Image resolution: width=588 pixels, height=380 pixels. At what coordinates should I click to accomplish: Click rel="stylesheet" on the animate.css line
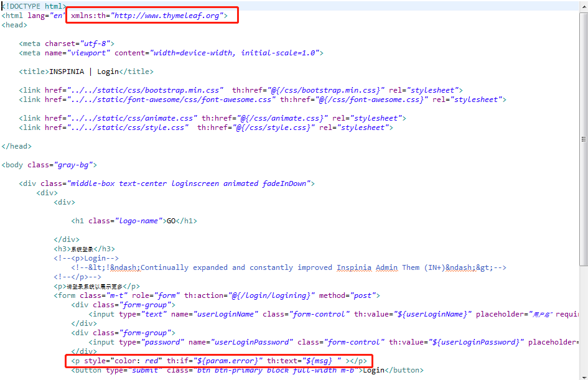tap(367, 118)
